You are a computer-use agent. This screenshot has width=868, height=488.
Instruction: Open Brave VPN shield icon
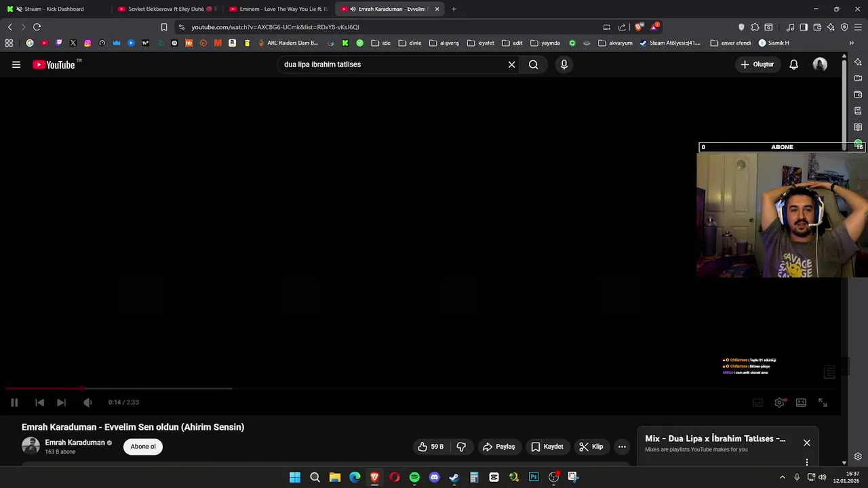(x=844, y=27)
